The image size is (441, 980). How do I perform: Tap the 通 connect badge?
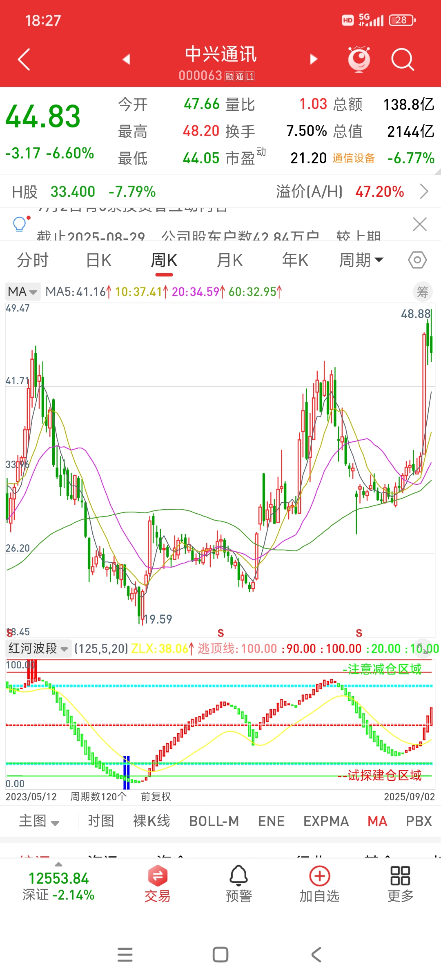tap(239, 76)
